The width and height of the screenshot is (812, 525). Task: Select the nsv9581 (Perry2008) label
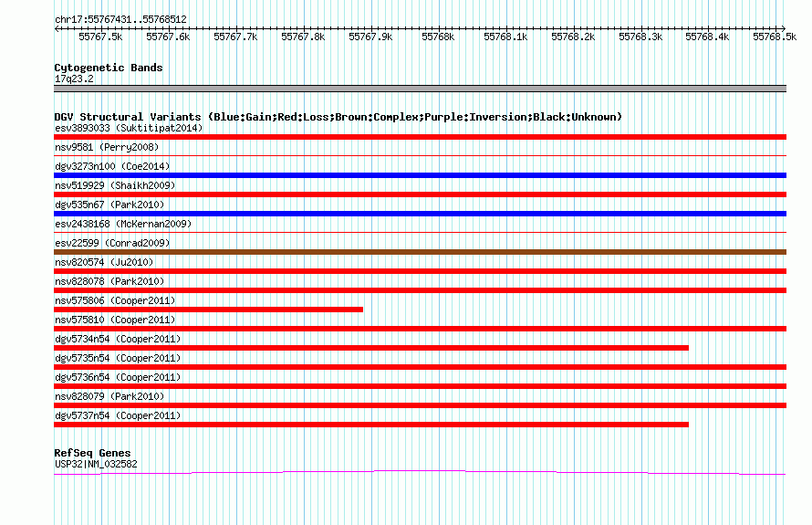(x=107, y=147)
